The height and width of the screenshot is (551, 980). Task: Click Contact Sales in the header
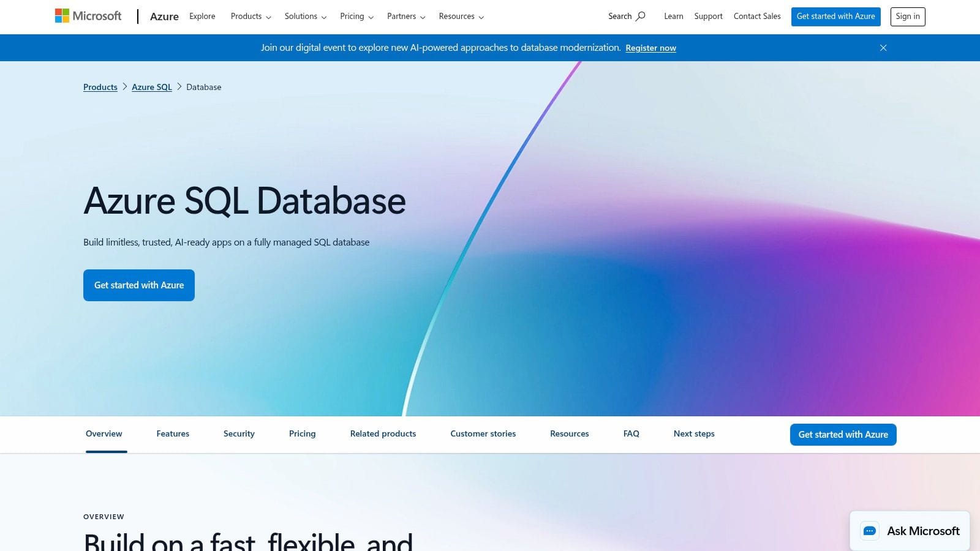(757, 17)
